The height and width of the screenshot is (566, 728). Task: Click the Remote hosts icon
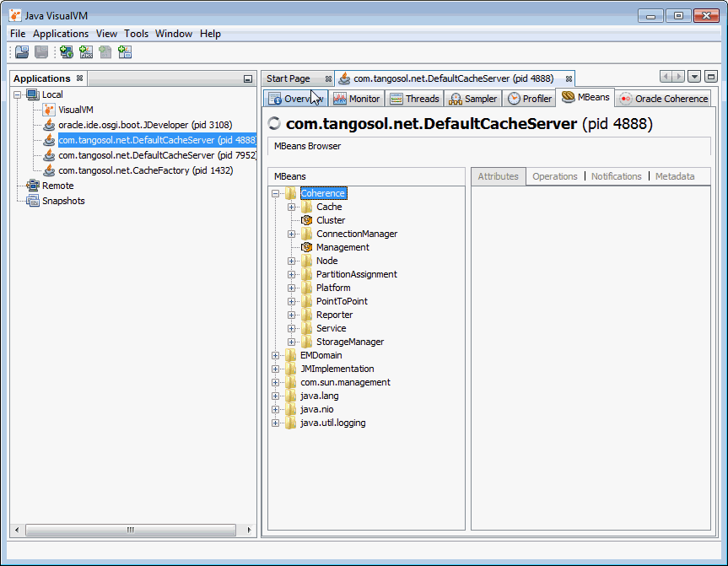[x=33, y=186]
